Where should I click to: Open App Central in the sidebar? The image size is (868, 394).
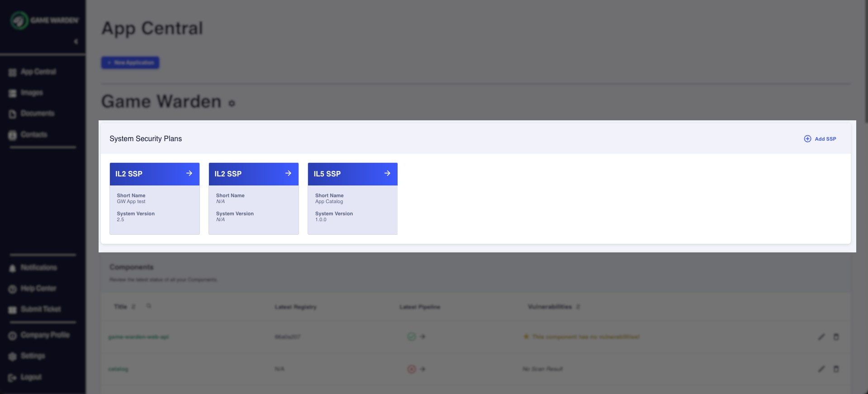pos(33,72)
